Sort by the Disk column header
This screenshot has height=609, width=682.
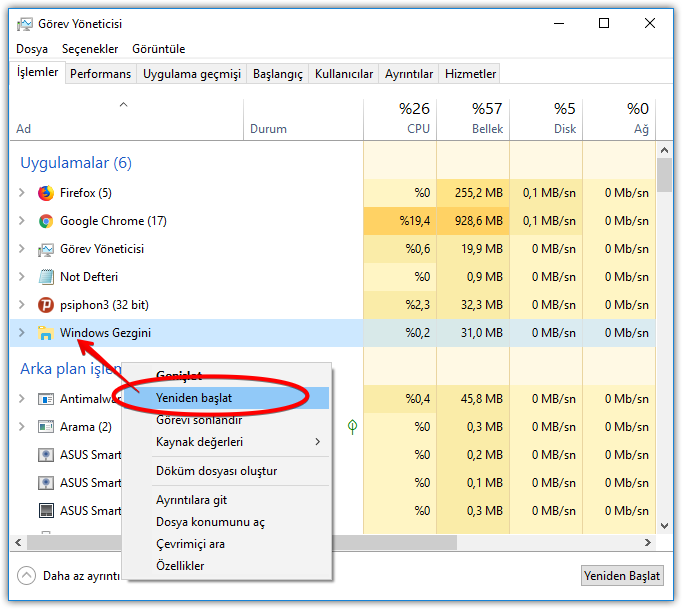546,120
